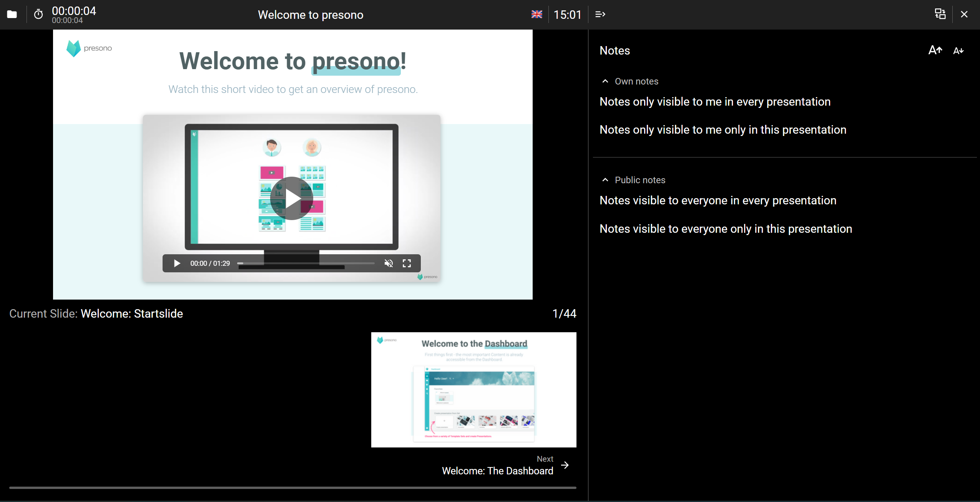980x502 pixels.
Task: Click the swap display layout icon
Action: click(940, 15)
